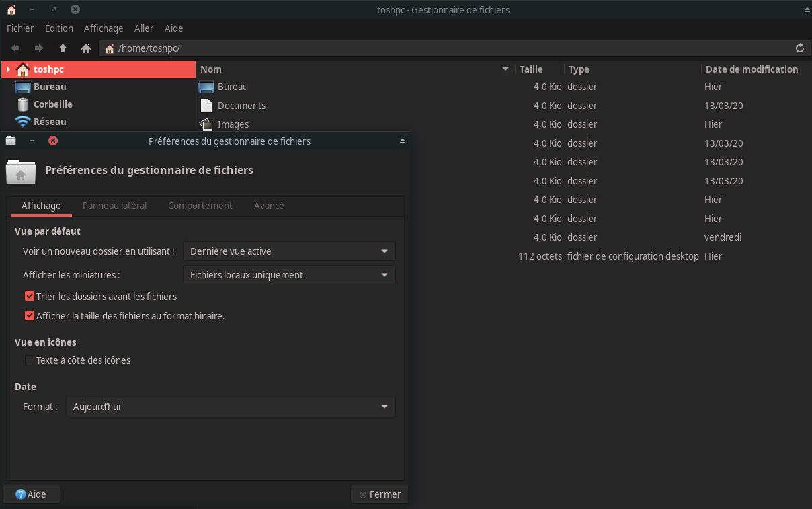Select the Documents folder in file list
812x509 pixels.
[x=241, y=106]
